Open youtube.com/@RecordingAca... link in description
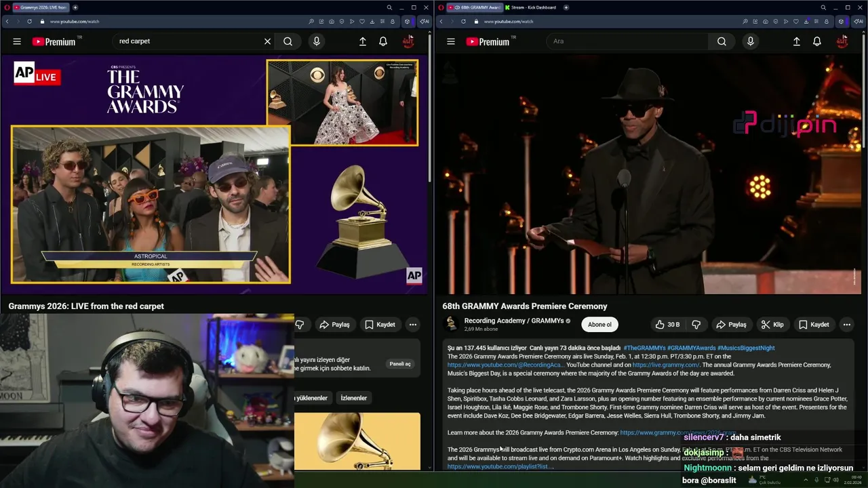868x488 pixels. (506, 365)
